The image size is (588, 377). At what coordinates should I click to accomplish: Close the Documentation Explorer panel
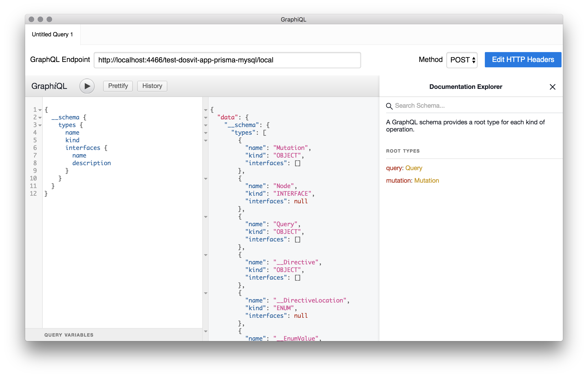click(x=553, y=87)
